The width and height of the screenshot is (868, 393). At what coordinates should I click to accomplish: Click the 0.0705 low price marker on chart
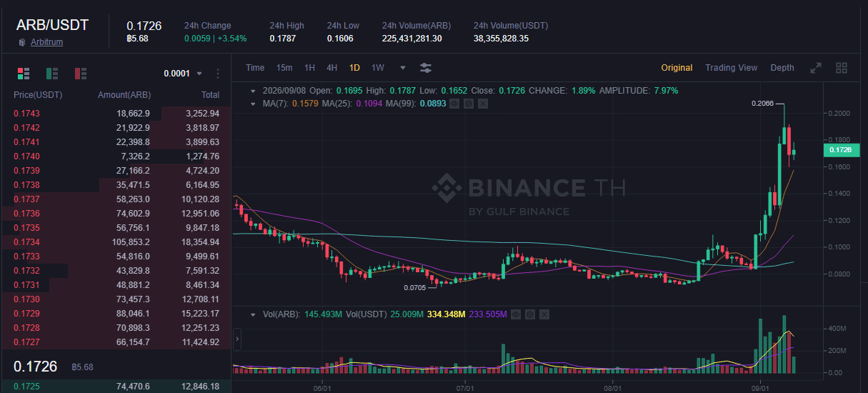[414, 288]
